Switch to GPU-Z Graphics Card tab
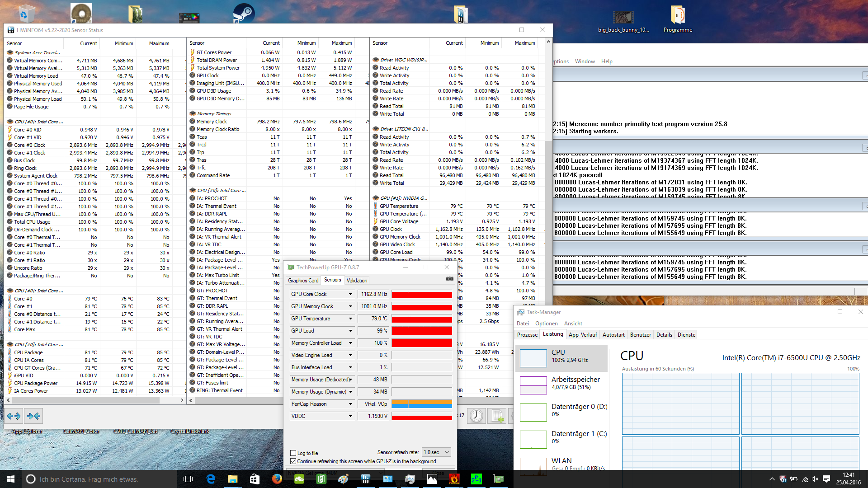The image size is (868, 488). (x=303, y=281)
